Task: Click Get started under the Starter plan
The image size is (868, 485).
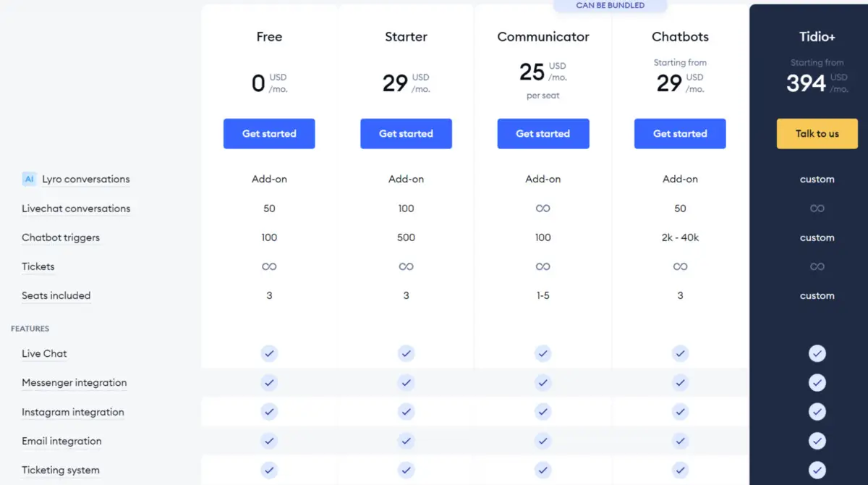Action: click(x=406, y=134)
